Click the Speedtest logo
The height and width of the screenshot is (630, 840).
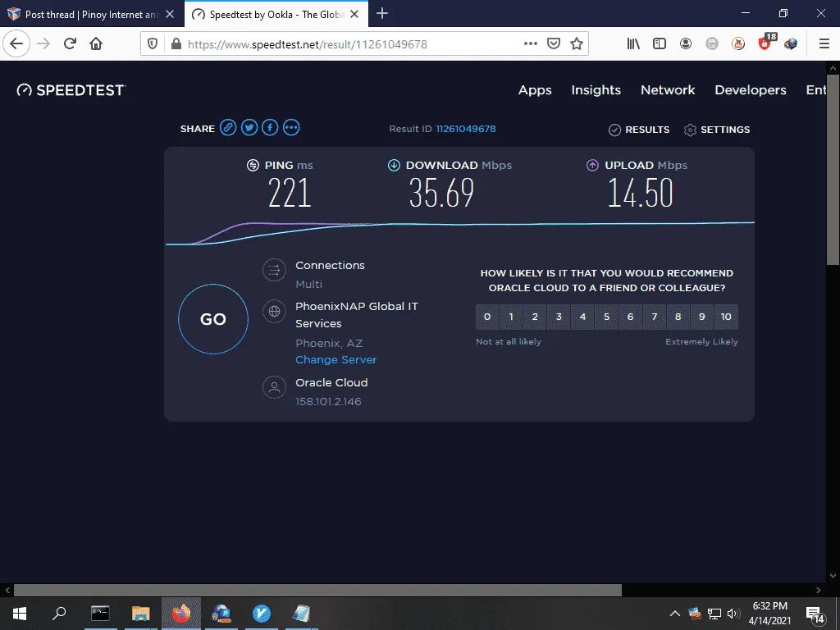coord(71,90)
